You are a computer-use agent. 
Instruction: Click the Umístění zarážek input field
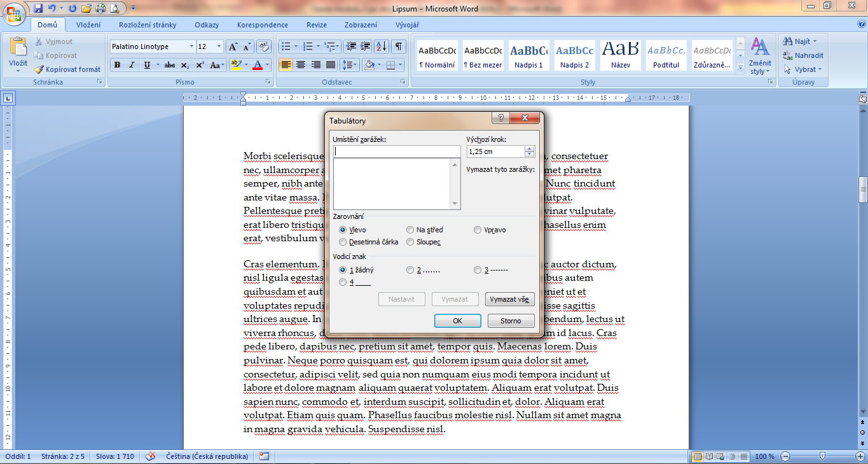coord(397,151)
